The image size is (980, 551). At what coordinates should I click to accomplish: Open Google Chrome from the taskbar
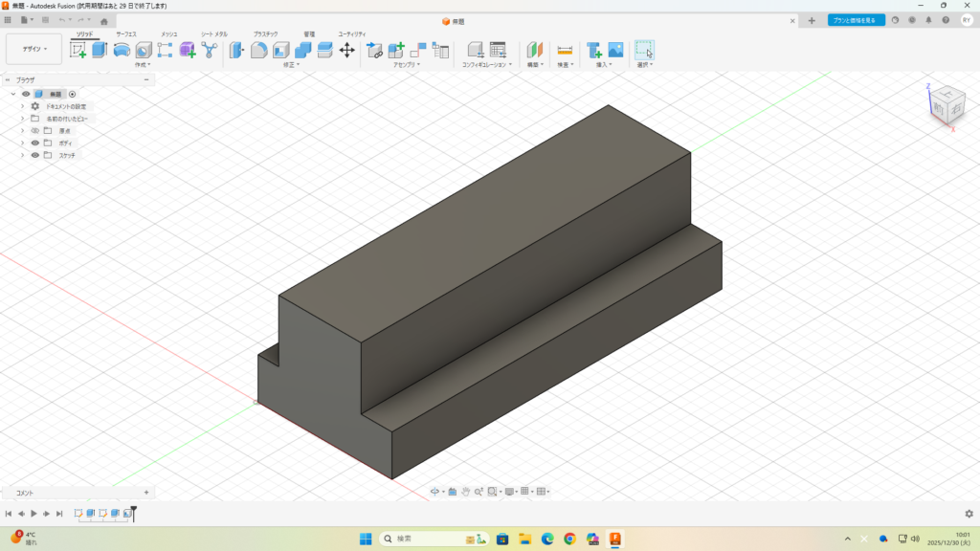pos(570,539)
